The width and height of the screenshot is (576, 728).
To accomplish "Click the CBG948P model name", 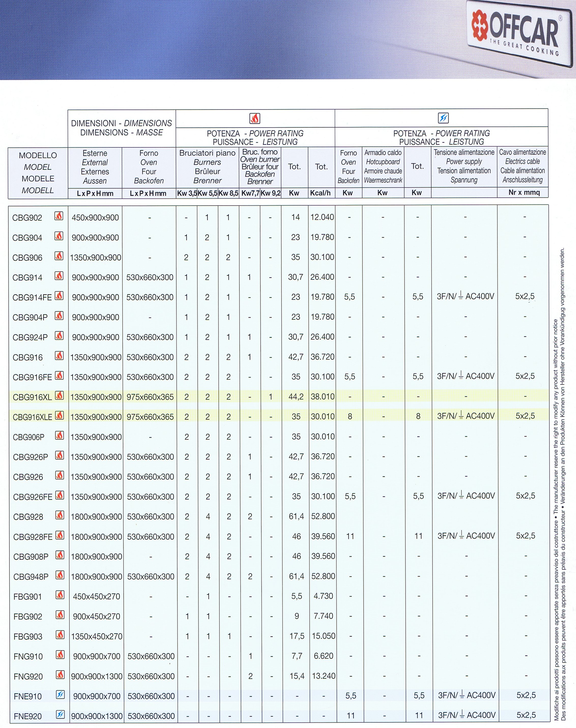I will tap(31, 576).
